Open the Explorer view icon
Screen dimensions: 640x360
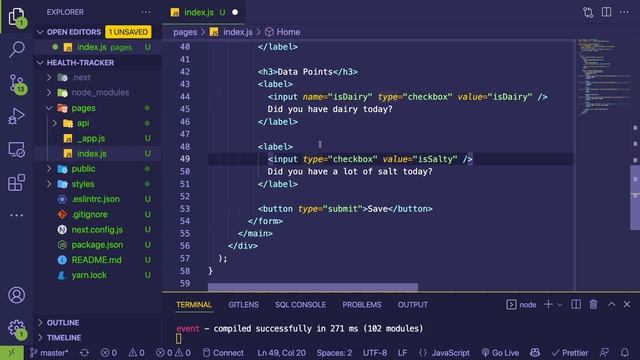coord(16,16)
